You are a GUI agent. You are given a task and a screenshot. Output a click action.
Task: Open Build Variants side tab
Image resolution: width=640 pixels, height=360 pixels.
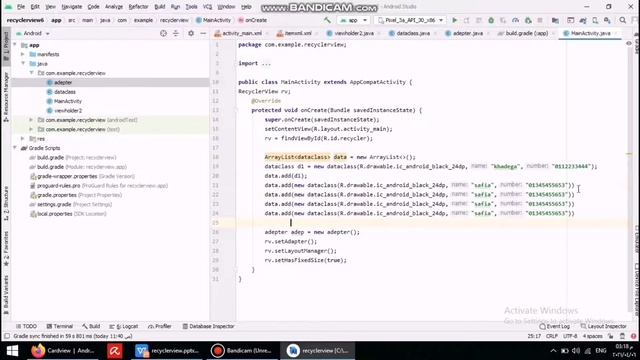[6, 294]
